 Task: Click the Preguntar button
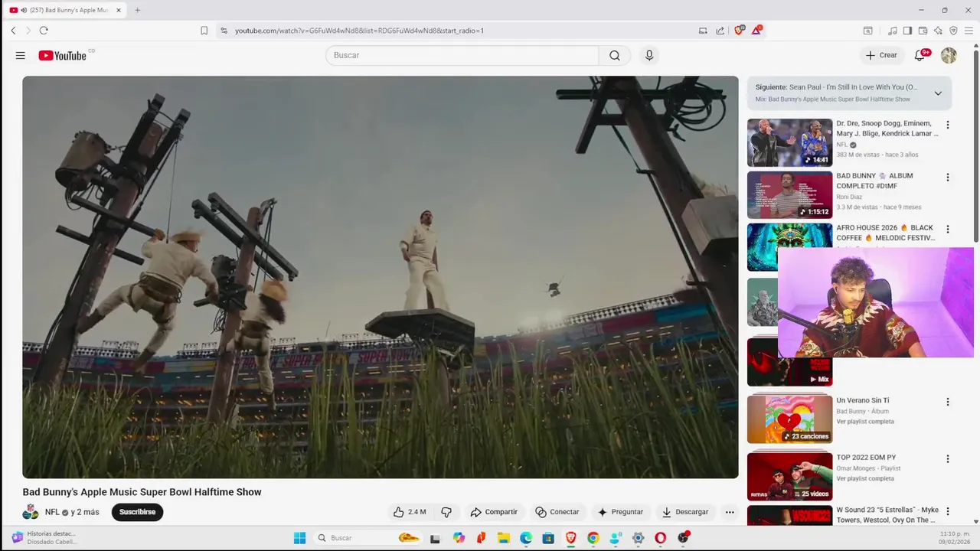tap(620, 512)
